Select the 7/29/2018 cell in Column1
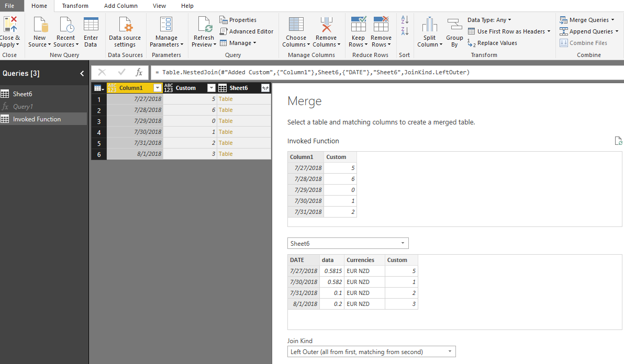This screenshot has width=624, height=364. click(x=135, y=121)
